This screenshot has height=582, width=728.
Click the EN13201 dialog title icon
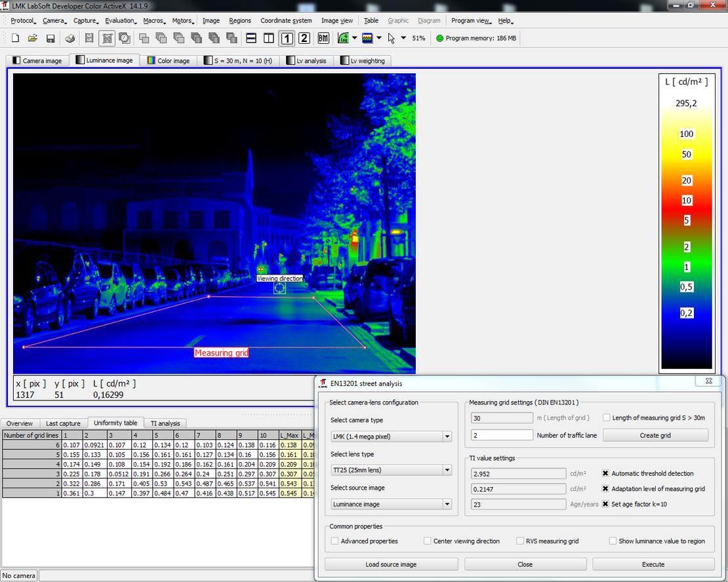pos(323,383)
